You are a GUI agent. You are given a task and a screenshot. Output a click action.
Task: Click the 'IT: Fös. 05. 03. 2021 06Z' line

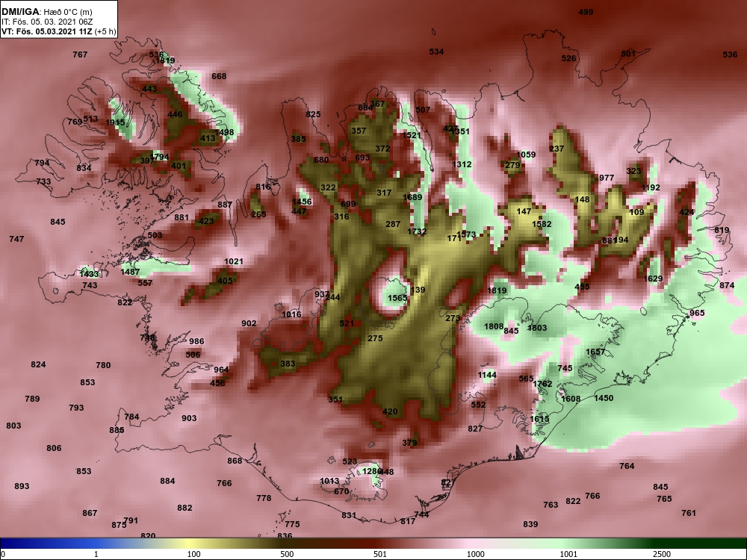(47, 22)
